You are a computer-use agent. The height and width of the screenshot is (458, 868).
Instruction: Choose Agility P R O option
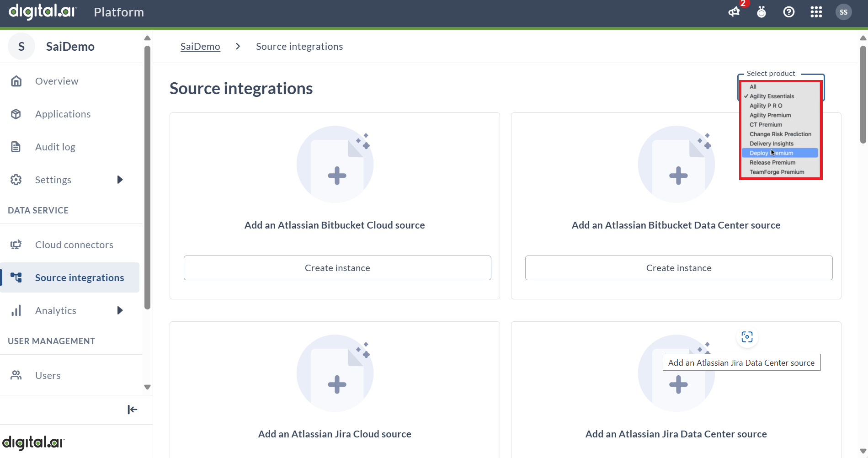point(780,106)
